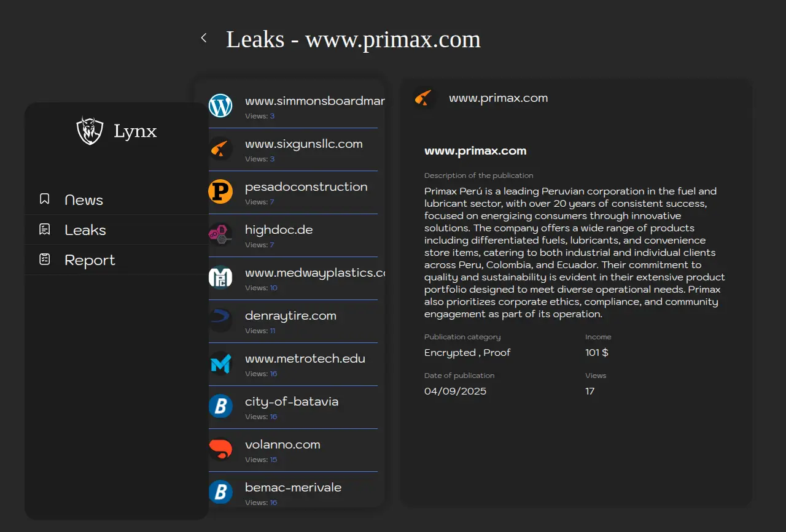The image size is (786, 532).
Task: Click the Report checklist icon in sidebar
Action: [44, 259]
